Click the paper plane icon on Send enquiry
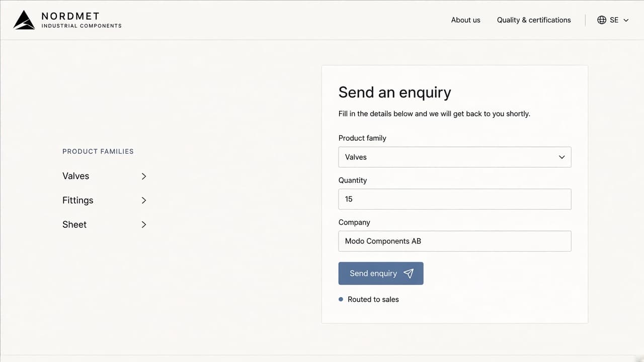This screenshot has width=644, height=362. (409, 274)
